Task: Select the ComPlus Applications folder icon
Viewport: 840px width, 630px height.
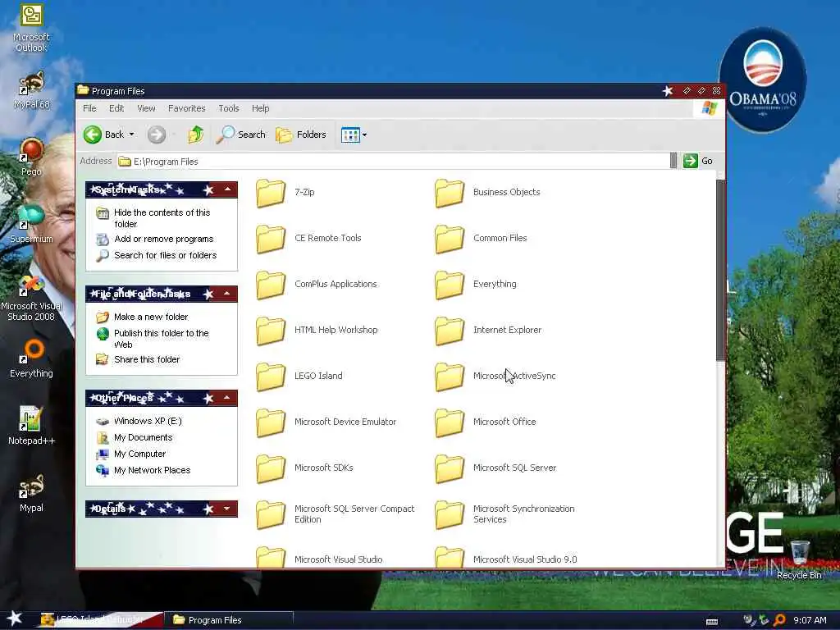Action: [x=271, y=285]
